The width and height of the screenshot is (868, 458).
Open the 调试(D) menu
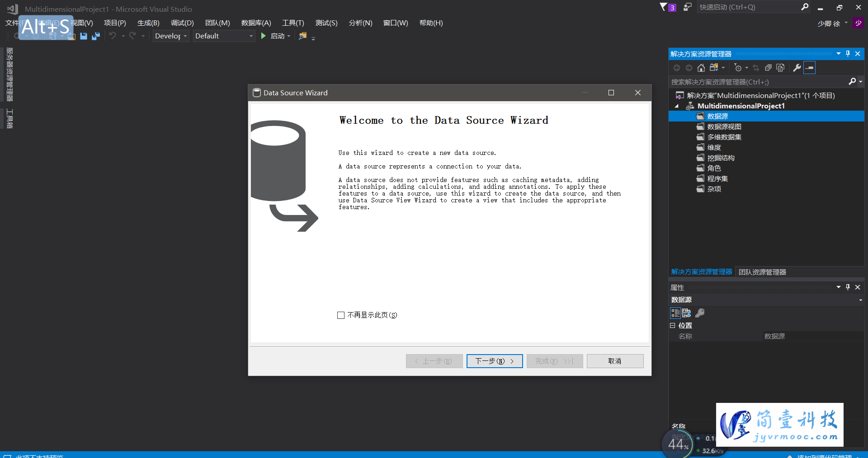pyautogui.click(x=182, y=23)
